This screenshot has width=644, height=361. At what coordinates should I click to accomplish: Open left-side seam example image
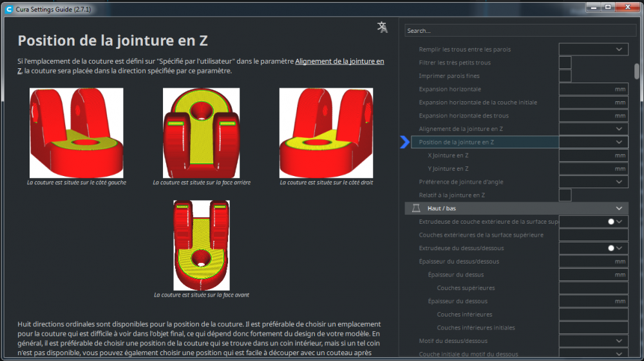point(77,133)
